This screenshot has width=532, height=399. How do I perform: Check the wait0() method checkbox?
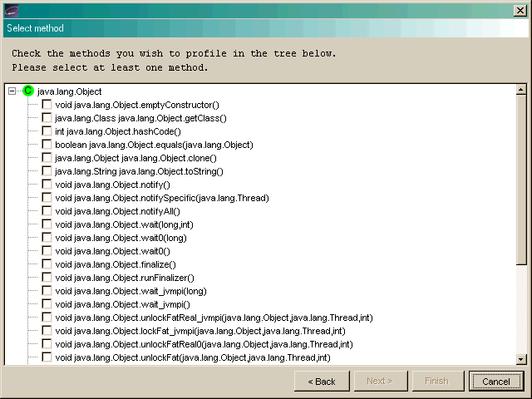point(47,251)
